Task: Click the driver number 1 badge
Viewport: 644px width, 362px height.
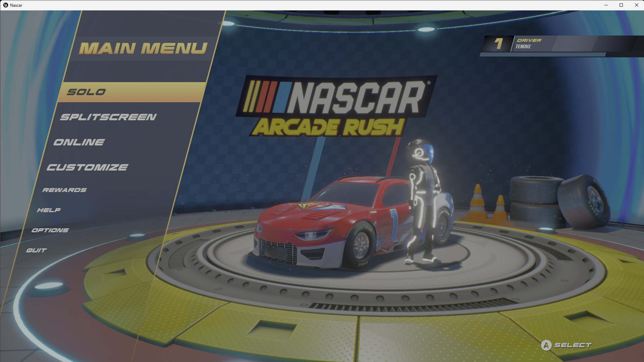Action: [x=499, y=44]
